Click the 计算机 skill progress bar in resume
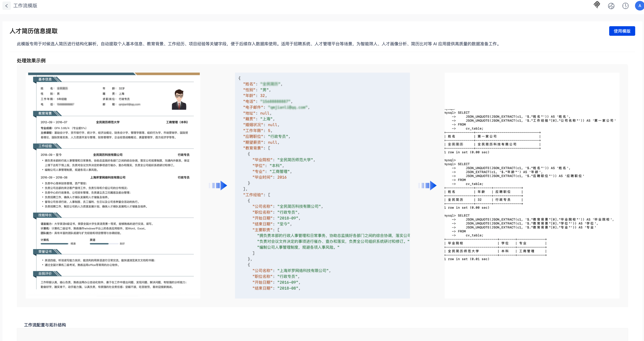 (x=54, y=243)
